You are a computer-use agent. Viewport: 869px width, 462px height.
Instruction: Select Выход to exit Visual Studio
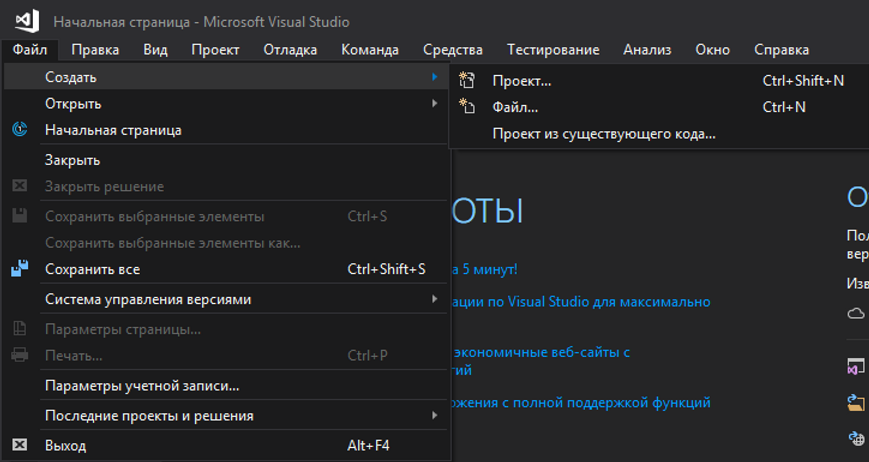[x=226, y=445]
